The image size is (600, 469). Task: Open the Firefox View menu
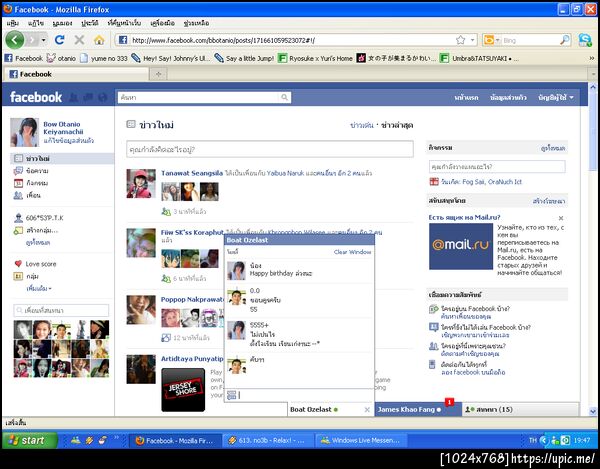(x=62, y=23)
